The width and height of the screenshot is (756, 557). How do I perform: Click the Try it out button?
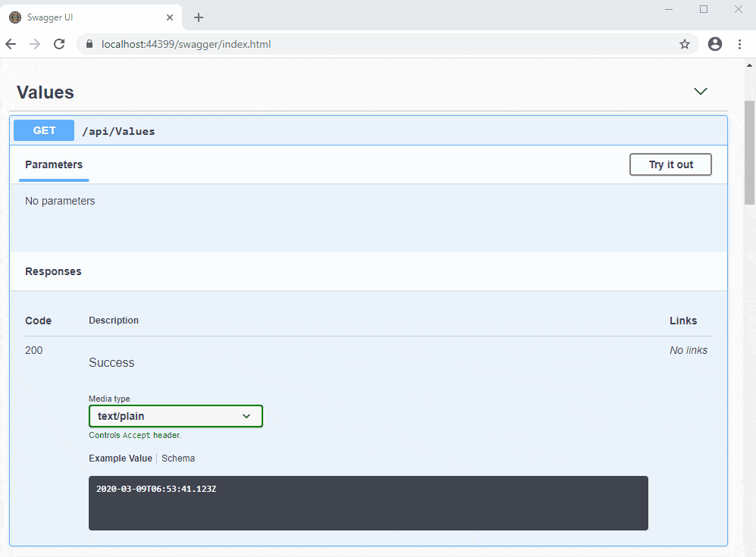point(670,164)
